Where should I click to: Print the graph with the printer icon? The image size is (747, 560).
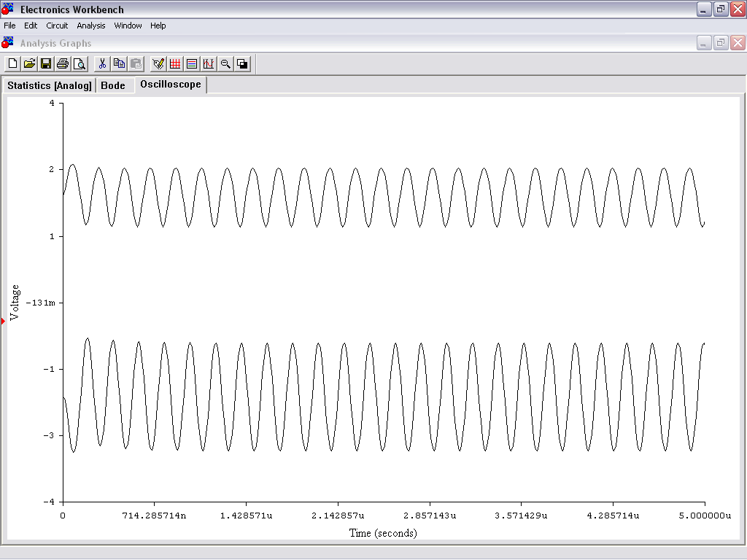pyautogui.click(x=63, y=64)
